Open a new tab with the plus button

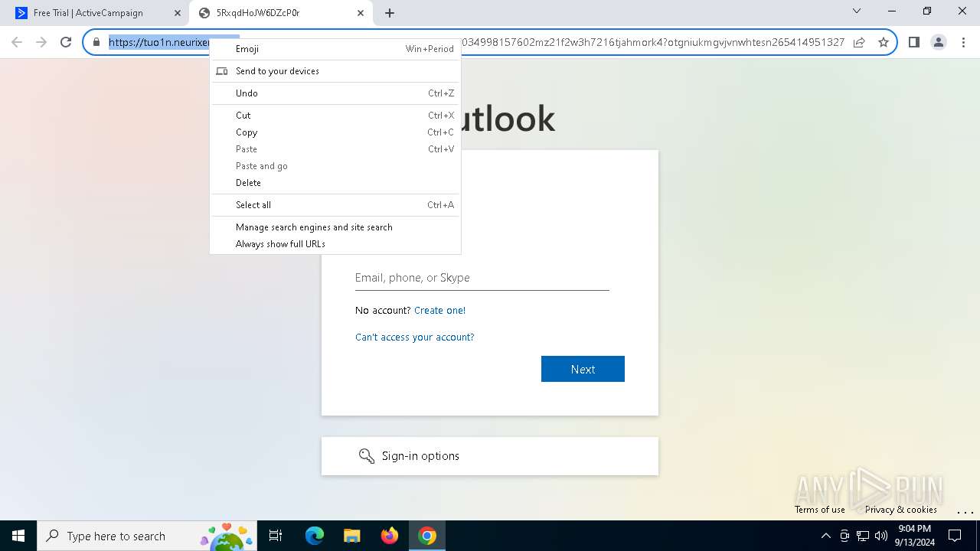[390, 13]
